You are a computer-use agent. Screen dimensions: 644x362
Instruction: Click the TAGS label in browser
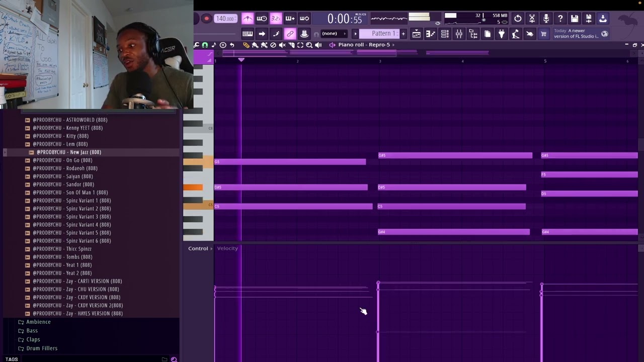point(12,359)
